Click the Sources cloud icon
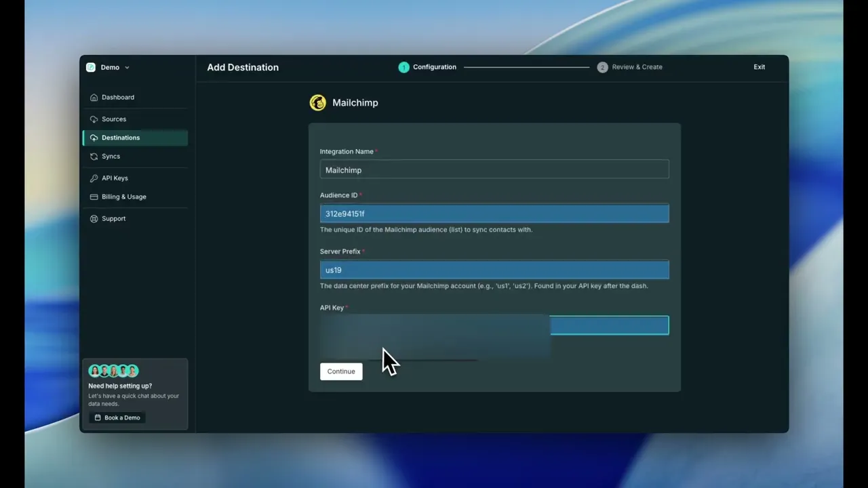Screen dimensions: 868x488 coord(94,119)
